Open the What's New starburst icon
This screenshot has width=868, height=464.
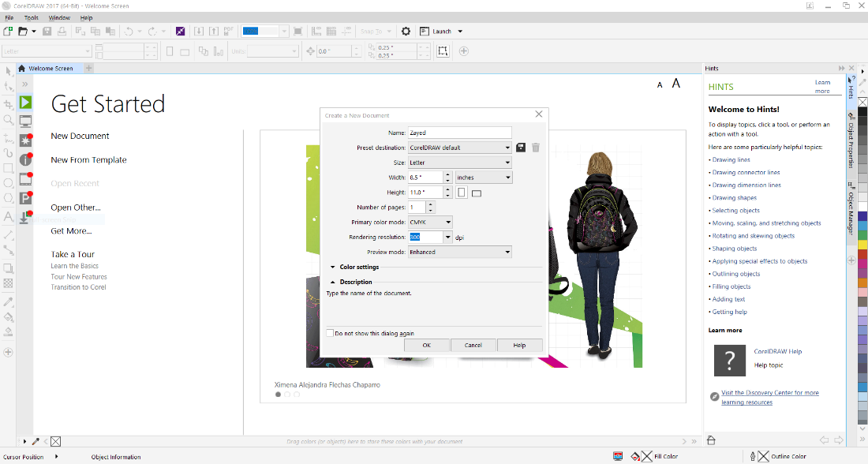(25, 140)
